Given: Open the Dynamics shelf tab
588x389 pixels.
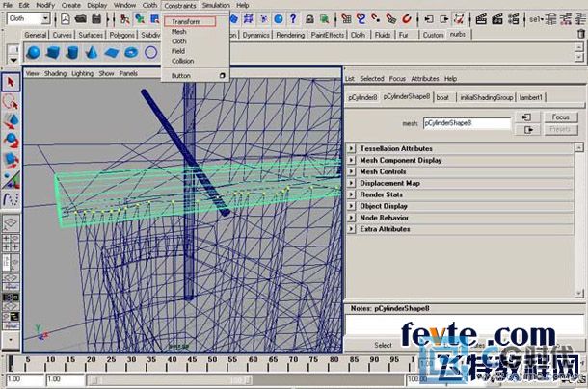Looking at the screenshot, I should pyautogui.click(x=255, y=35).
